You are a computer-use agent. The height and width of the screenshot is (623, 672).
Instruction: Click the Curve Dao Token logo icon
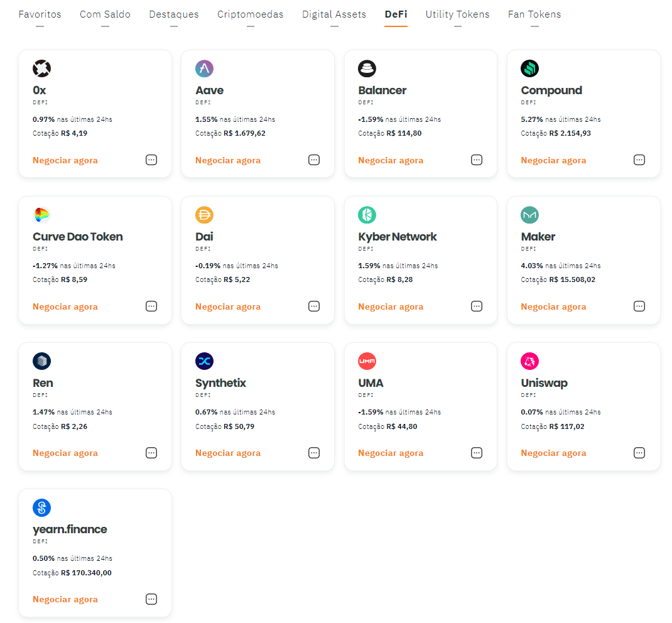point(41,215)
